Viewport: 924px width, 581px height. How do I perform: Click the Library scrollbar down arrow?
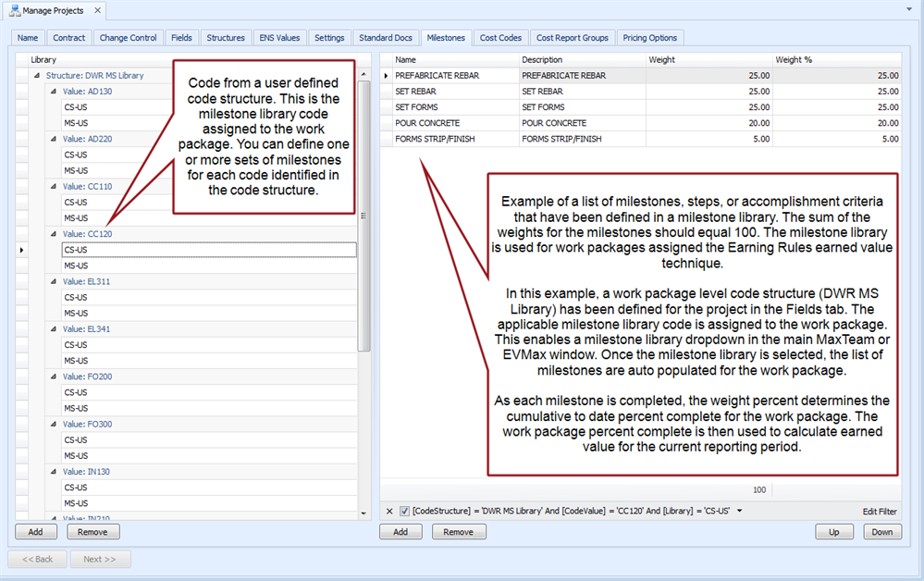363,513
